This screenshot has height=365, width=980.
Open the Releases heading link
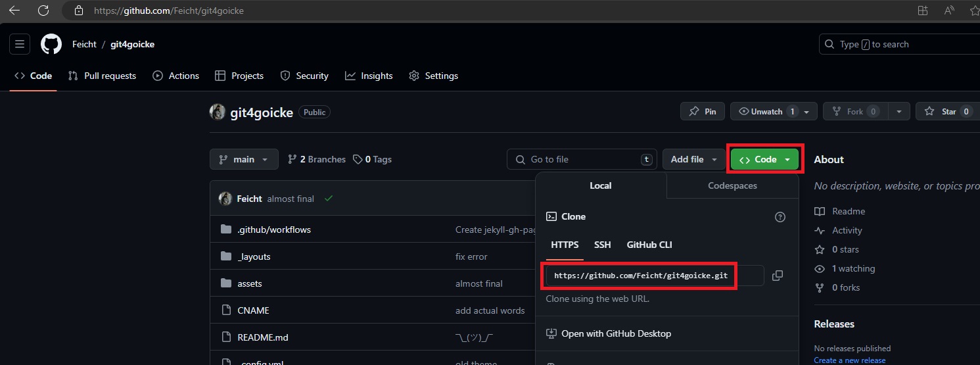(x=834, y=324)
